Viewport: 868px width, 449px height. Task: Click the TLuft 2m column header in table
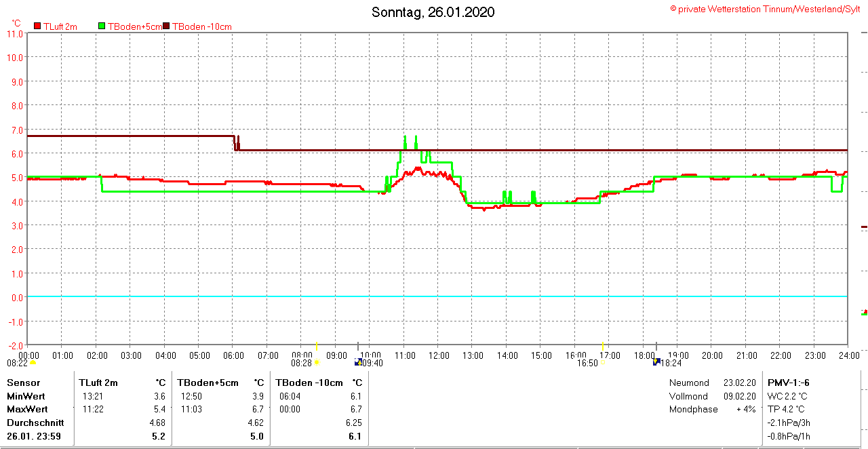click(98, 383)
